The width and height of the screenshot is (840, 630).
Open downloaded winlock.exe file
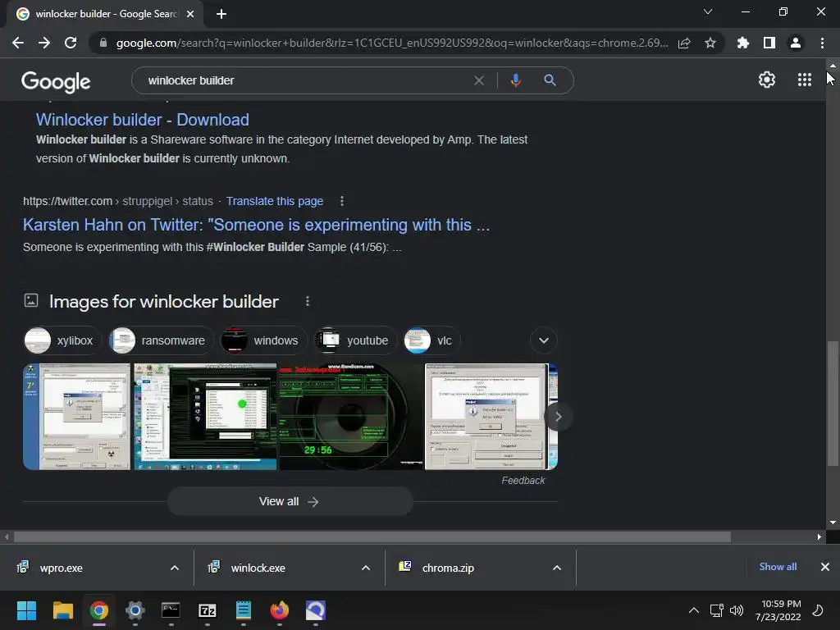[258, 568]
